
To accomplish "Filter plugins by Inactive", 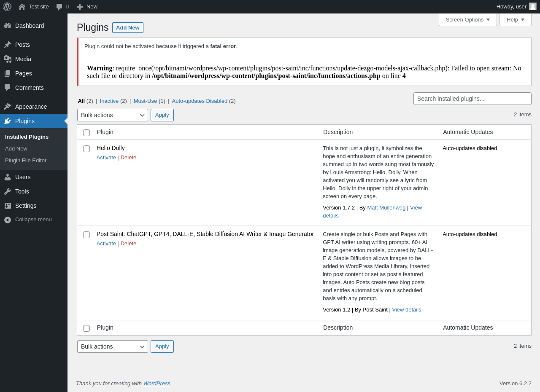I will (x=109, y=101).
